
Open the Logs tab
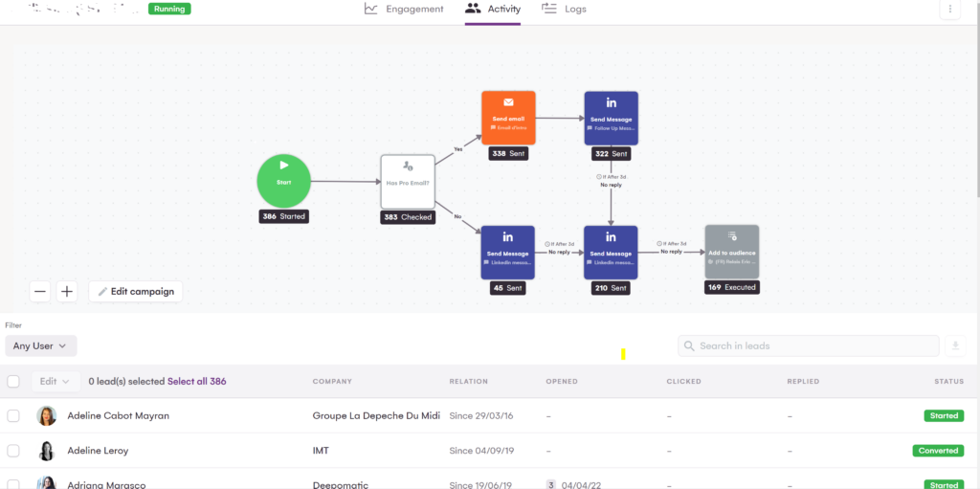[564, 10]
